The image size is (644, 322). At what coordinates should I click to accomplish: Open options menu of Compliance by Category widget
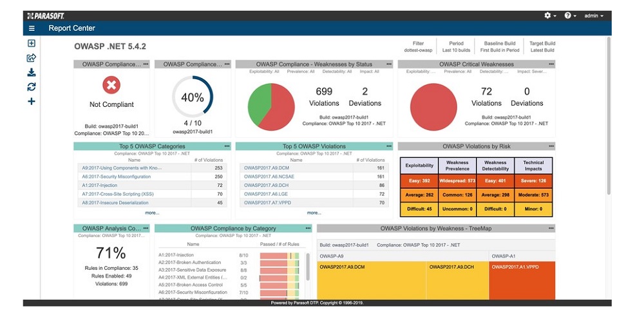(308, 229)
